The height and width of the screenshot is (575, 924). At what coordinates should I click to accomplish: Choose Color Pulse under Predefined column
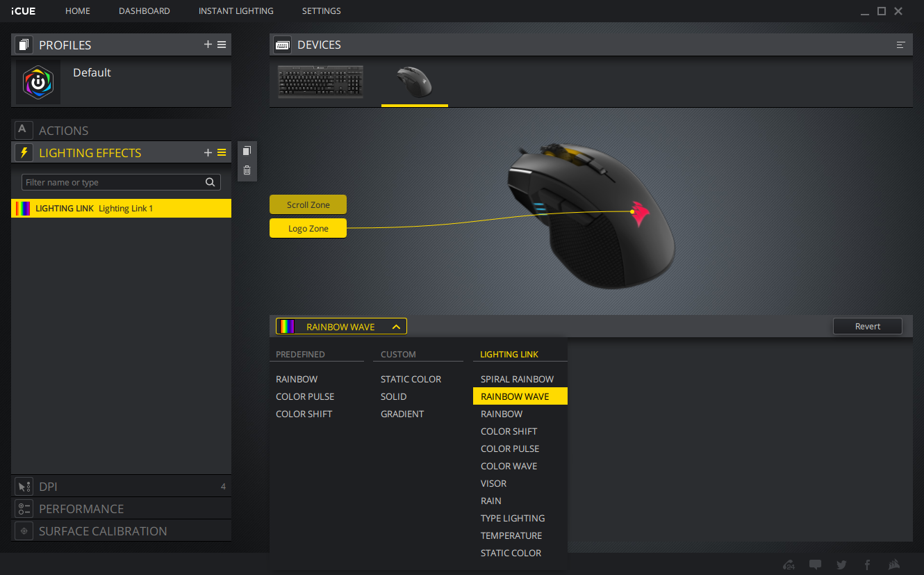point(305,396)
